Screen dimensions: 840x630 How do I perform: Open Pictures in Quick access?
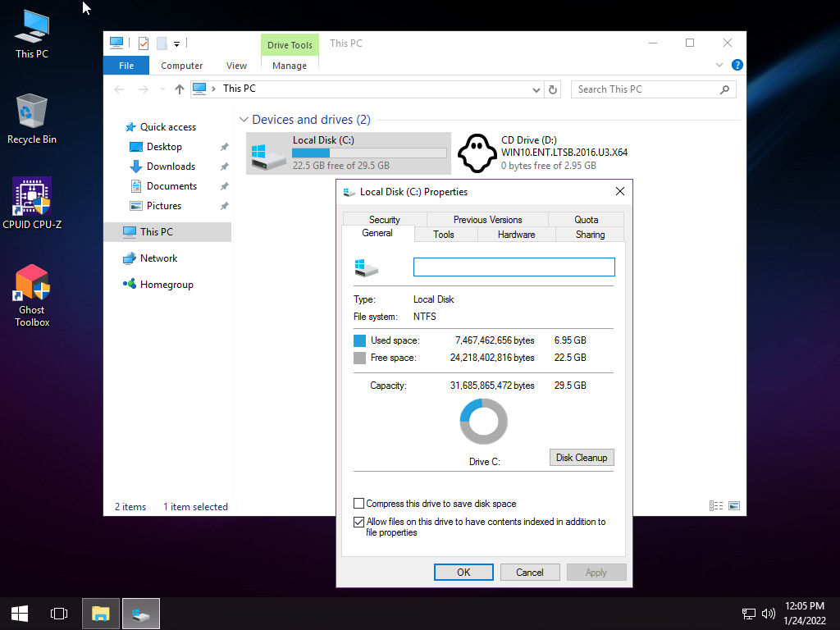click(164, 206)
